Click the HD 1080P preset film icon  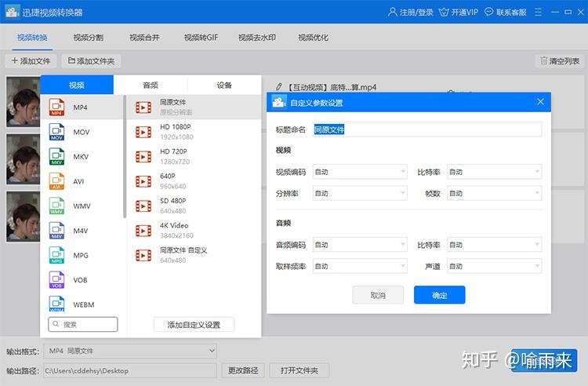tap(143, 132)
